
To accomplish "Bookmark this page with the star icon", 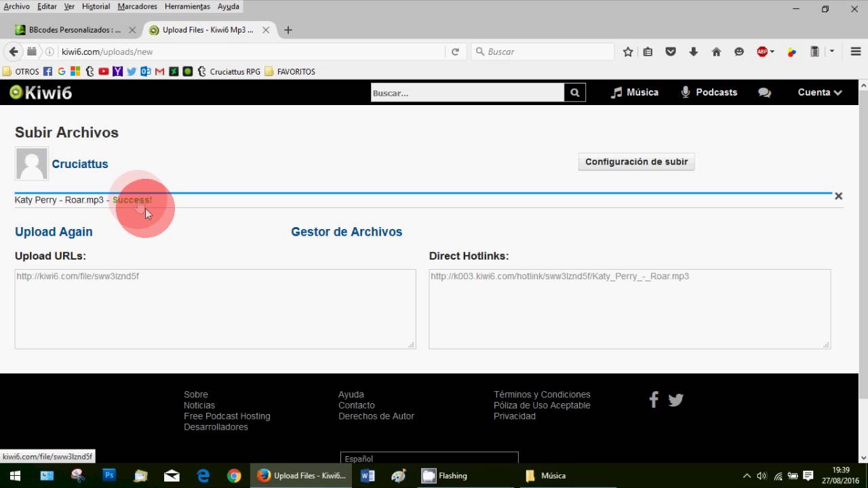I will tap(628, 52).
